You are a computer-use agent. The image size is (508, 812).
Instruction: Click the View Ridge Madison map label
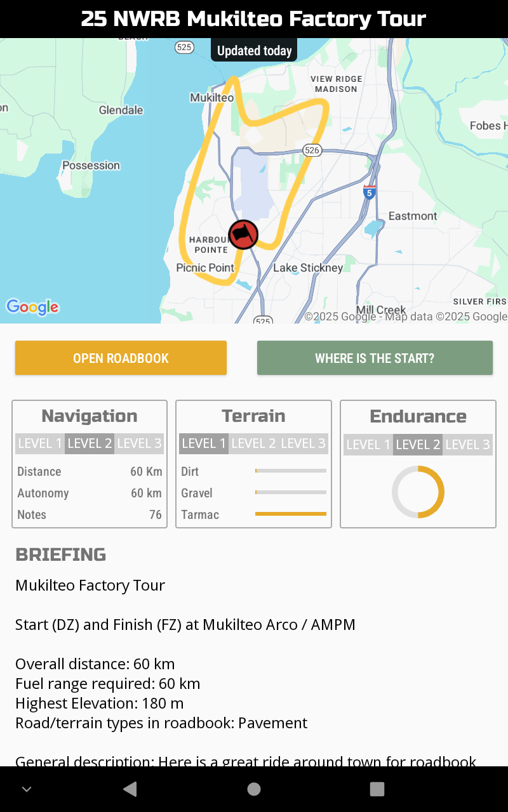coord(336,84)
